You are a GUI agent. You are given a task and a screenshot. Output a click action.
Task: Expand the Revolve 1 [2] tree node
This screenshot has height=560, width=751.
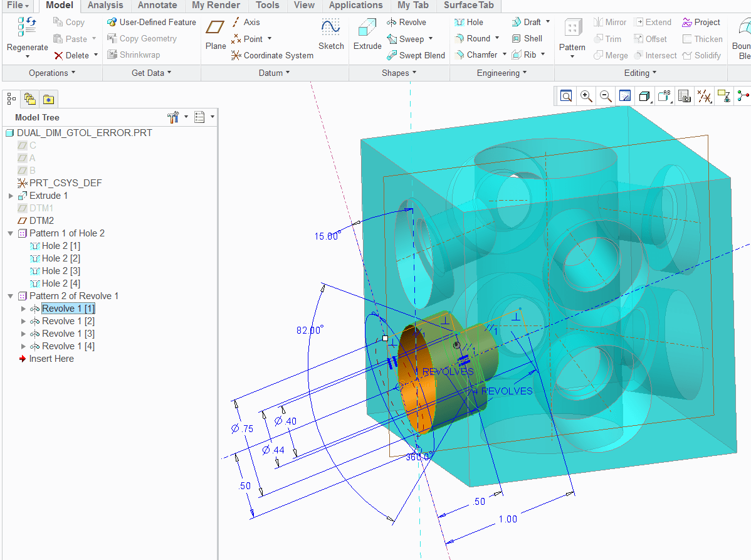[x=23, y=320]
